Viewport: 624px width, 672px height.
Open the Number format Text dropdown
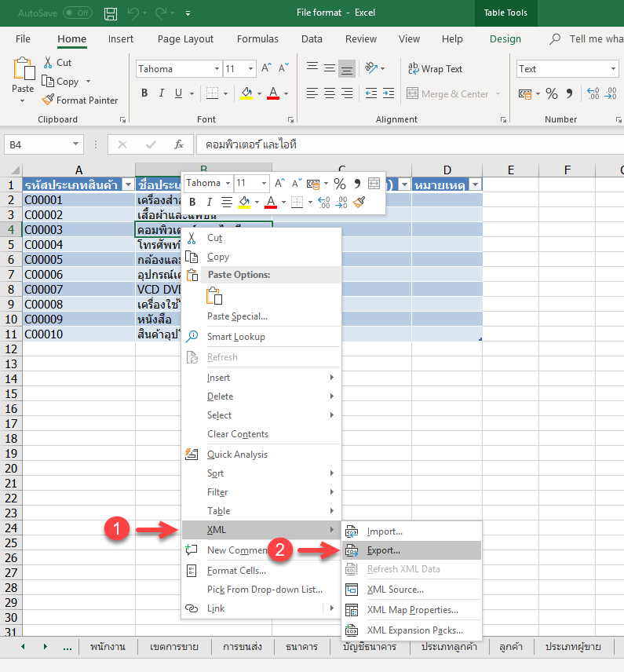(x=613, y=68)
